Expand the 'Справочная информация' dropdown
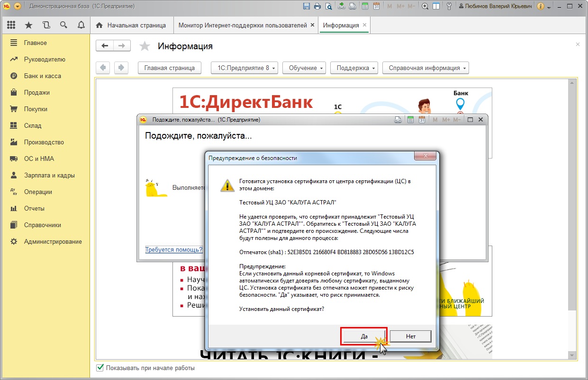Screen dimensions: 588x380 click(425, 68)
